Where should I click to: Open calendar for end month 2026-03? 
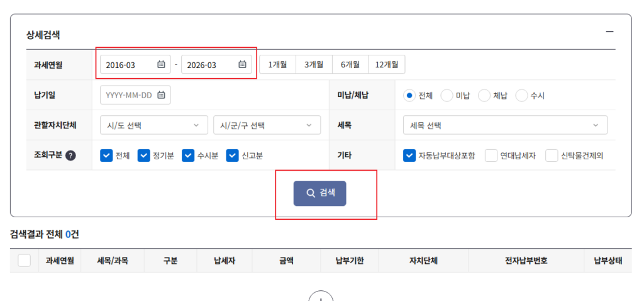pyautogui.click(x=242, y=64)
